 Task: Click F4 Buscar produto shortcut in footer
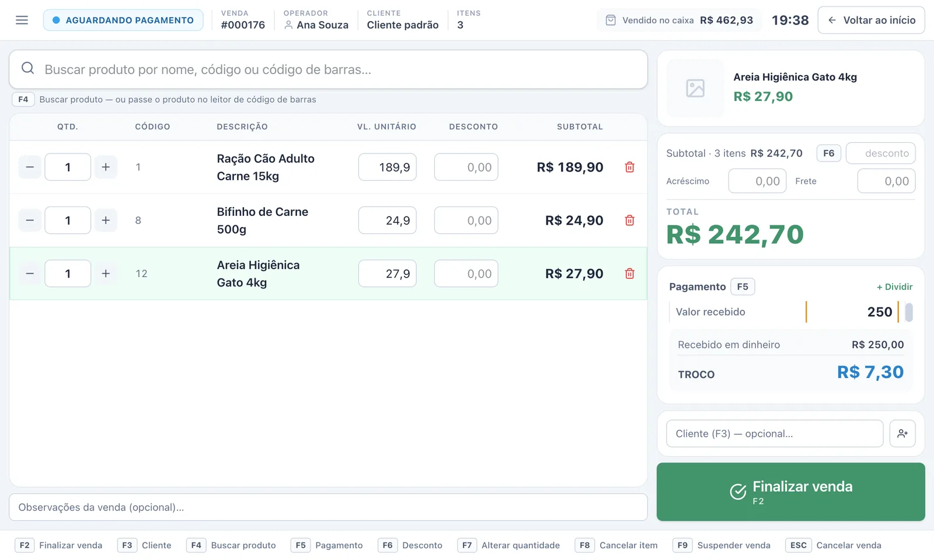pos(231,545)
